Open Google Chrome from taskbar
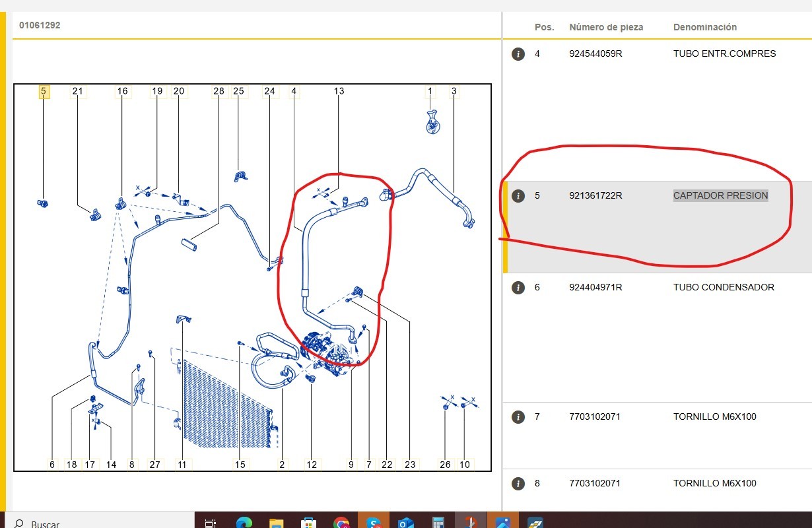This screenshot has width=812, height=528. click(341, 523)
